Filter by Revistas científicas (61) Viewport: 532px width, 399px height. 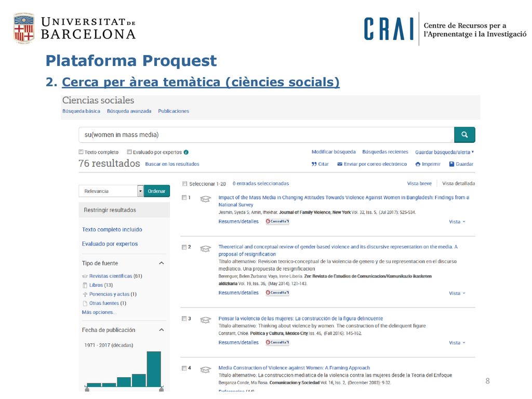tap(116, 276)
